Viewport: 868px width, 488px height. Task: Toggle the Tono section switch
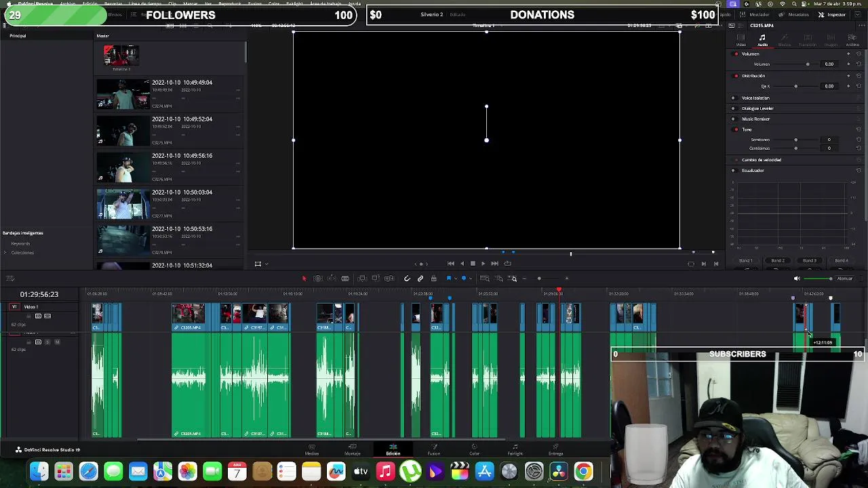pyautogui.click(x=736, y=129)
